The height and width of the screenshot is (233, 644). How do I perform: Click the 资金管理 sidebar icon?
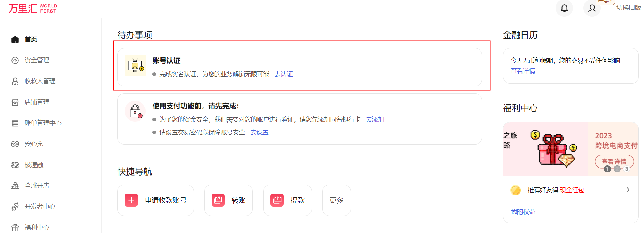pos(15,60)
